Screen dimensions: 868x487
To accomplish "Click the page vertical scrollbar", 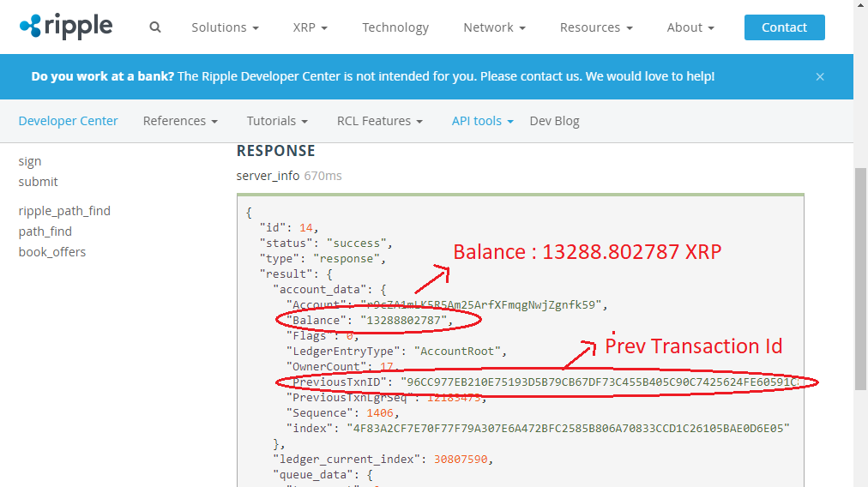I will coord(860,279).
